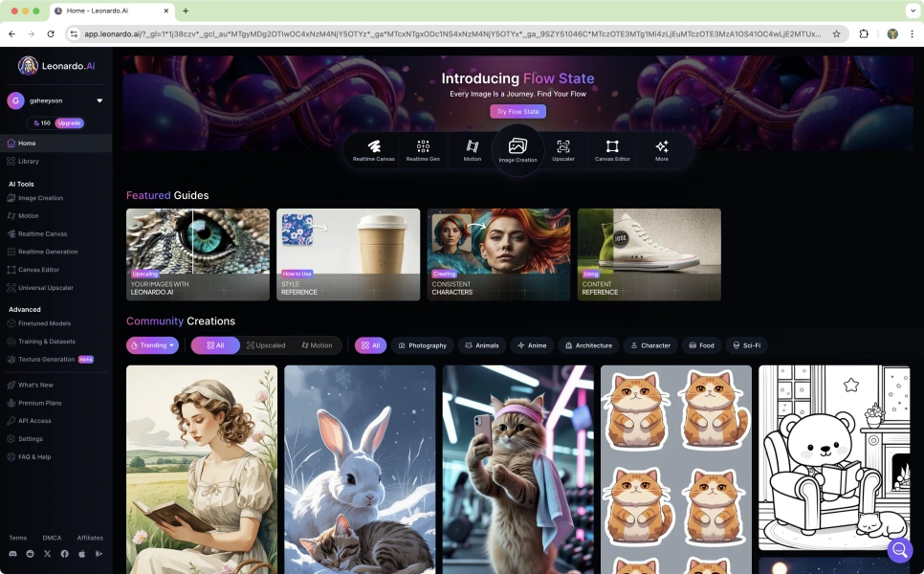
Task: View site information icon in address bar
Action: pyautogui.click(x=75, y=34)
